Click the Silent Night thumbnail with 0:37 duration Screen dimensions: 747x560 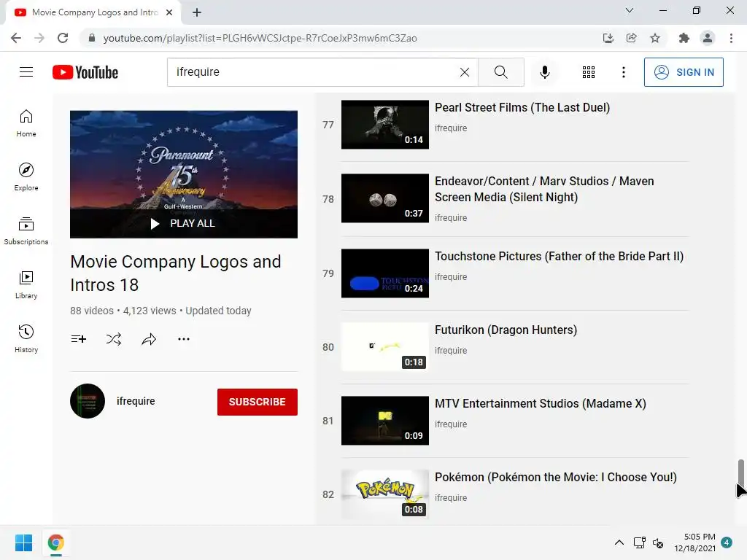(x=385, y=198)
